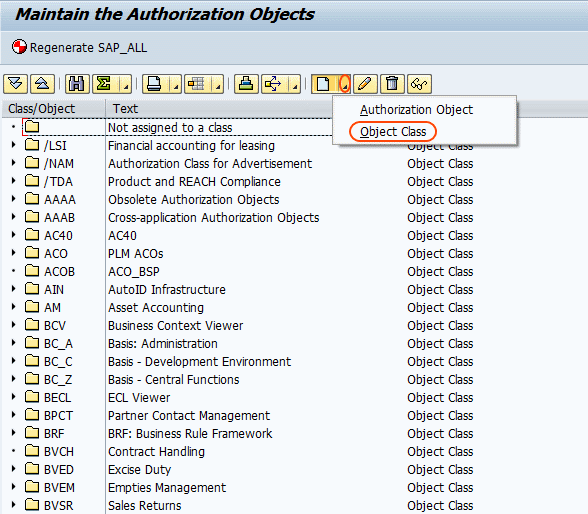Select the BPCT folder icon
The width and height of the screenshot is (588, 514).
(32, 415)
